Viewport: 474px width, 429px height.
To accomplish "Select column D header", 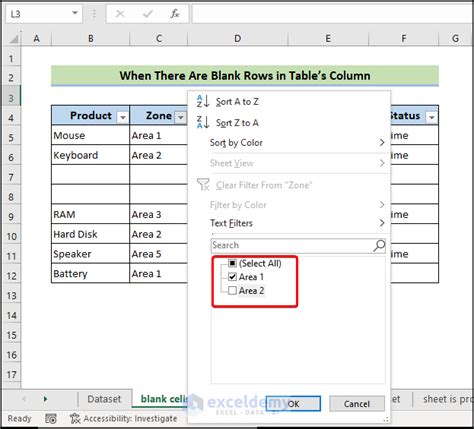I will pos(237,39).
